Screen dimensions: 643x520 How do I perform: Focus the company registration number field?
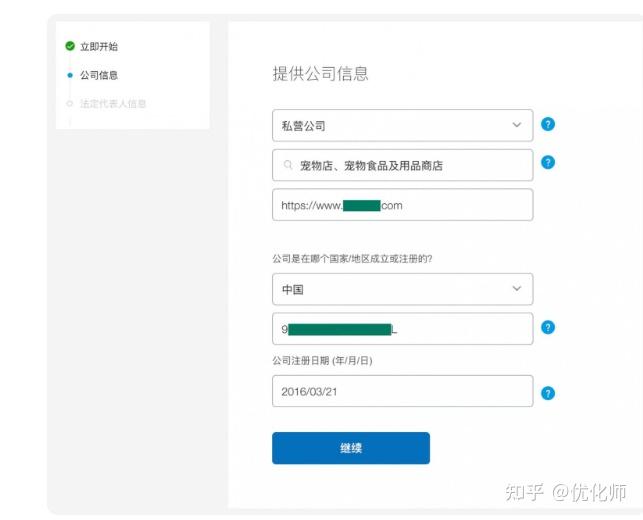[402, 329]
